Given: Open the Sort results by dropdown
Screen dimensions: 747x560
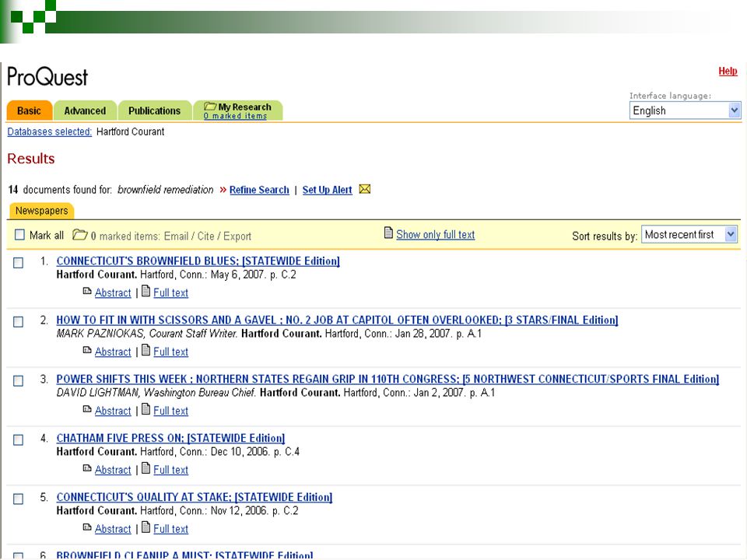Looking at the screenshot, I should [x=689, y=234].
